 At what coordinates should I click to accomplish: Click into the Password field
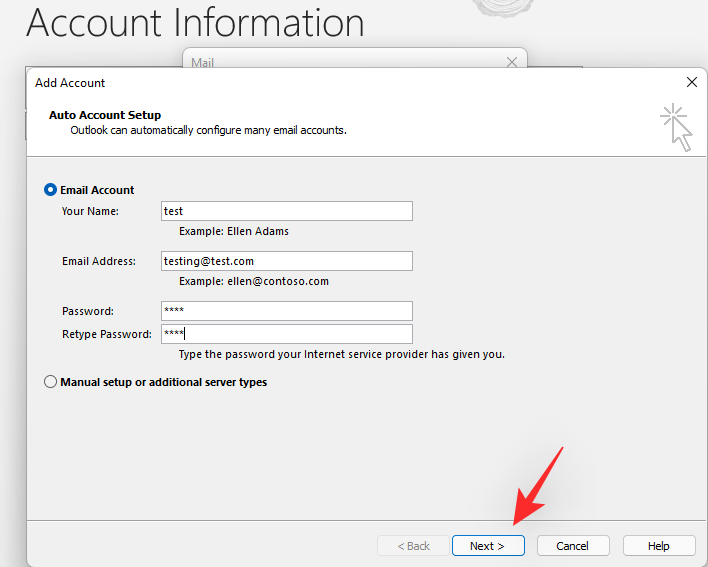point(287,311)
